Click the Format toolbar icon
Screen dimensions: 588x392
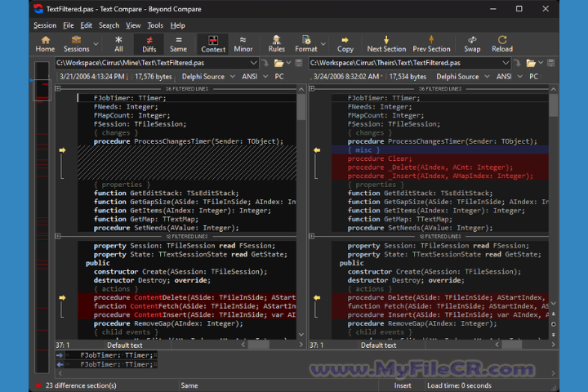[x=306, y=44]
